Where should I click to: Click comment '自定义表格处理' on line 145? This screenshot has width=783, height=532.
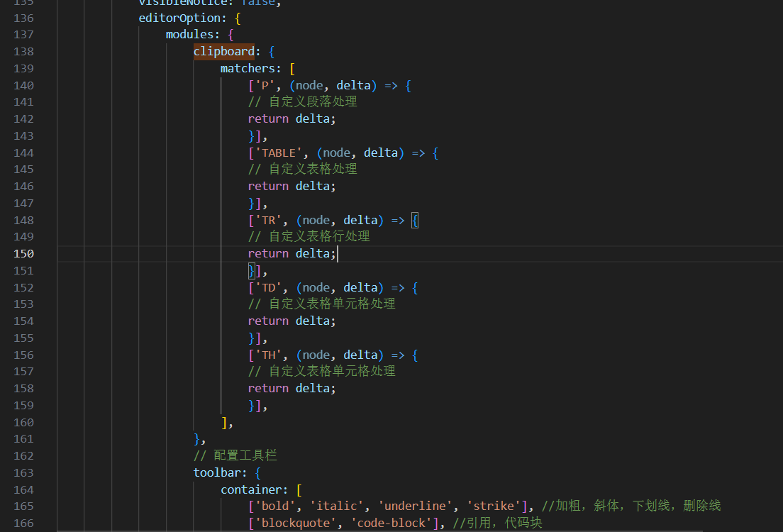[x=313, y=170]
